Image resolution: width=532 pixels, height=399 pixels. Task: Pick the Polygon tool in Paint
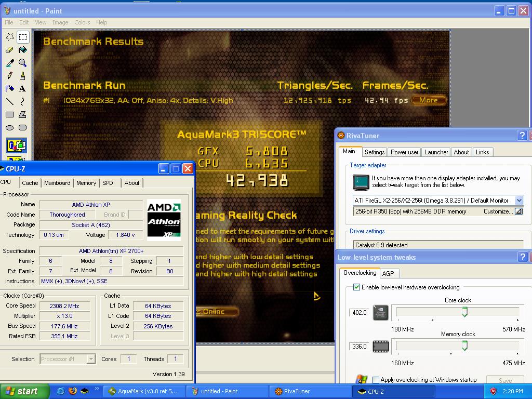coord(23,115)
